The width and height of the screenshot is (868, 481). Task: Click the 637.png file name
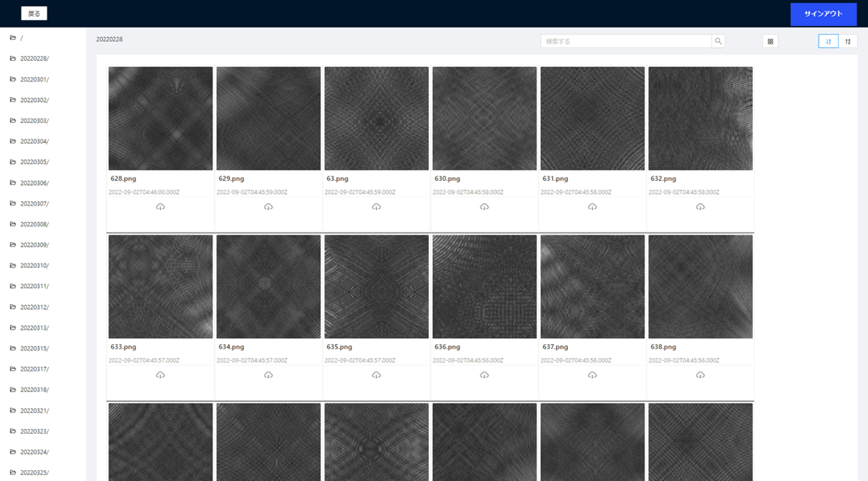(555, 347)
